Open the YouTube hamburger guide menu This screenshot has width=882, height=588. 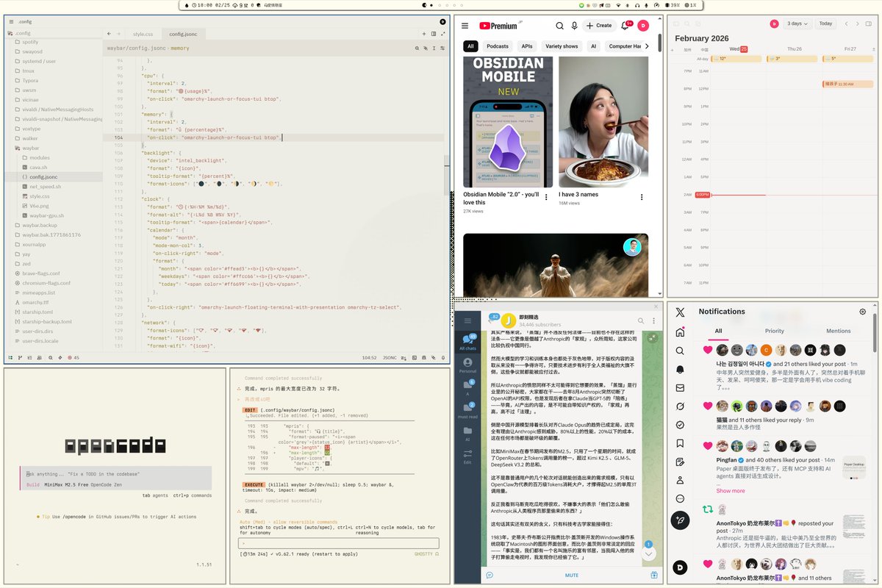click(465, 26)
